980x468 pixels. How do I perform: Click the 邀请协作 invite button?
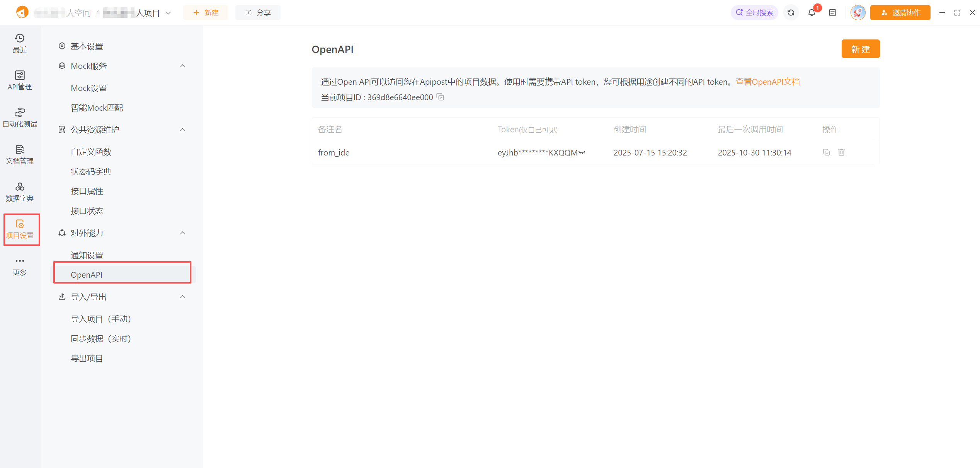[900, 13]
